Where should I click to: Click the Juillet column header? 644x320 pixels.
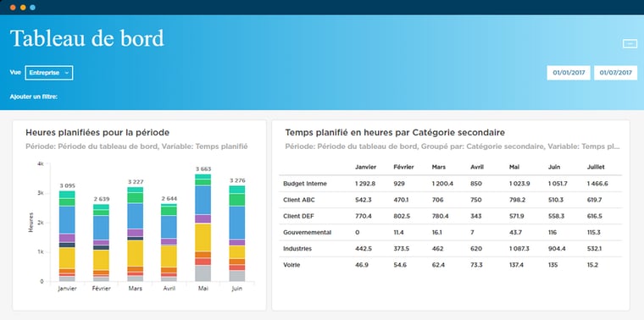[596, 167]
